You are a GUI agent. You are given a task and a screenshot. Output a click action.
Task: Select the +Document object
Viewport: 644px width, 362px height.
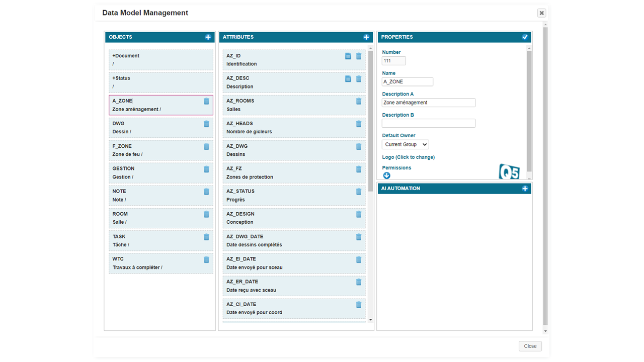pos(161,60)
